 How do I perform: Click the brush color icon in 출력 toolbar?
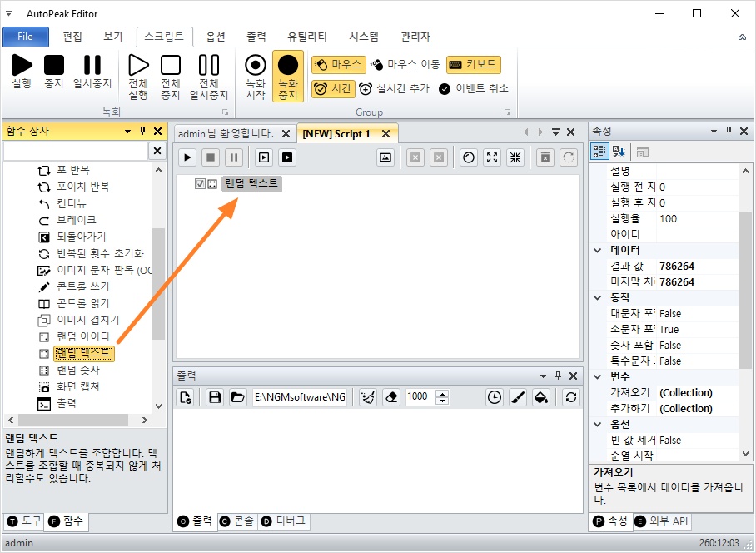tap(518, 397)
